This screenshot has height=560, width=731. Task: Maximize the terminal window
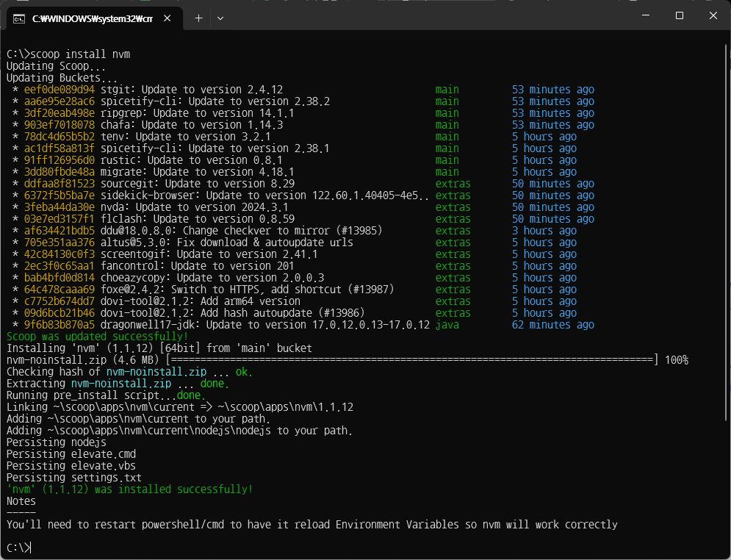pyautogui.click(x=680, y=15)
